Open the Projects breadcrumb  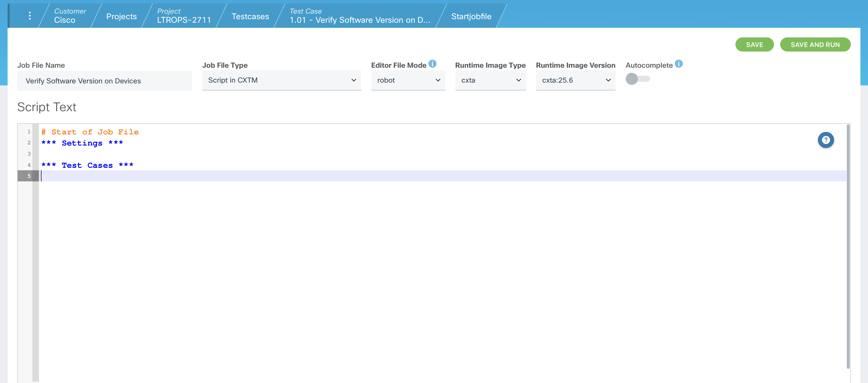tap(121, 16)
